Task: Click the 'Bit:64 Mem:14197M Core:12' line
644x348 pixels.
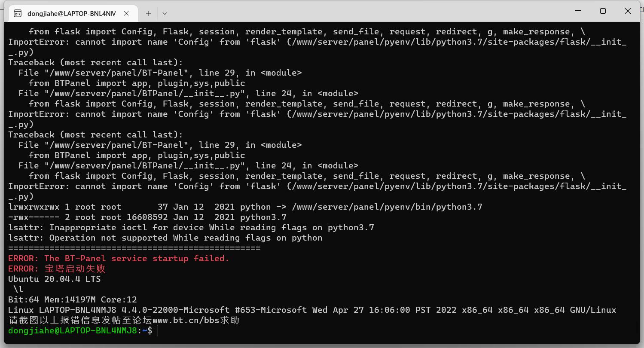Action: 73,299
